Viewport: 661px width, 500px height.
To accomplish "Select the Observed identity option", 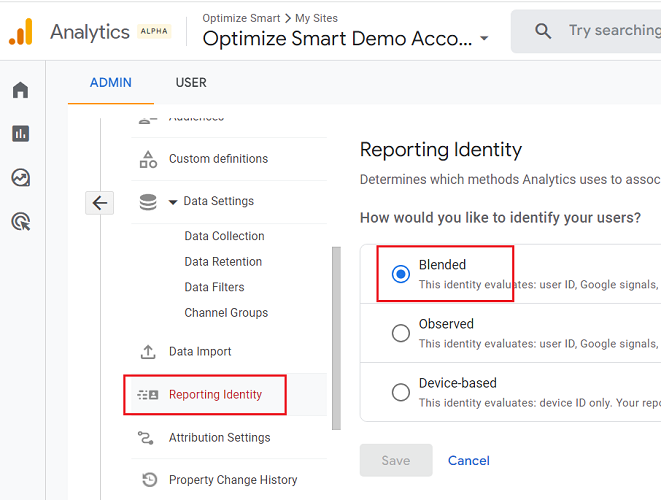I will [x=401, y=333].
